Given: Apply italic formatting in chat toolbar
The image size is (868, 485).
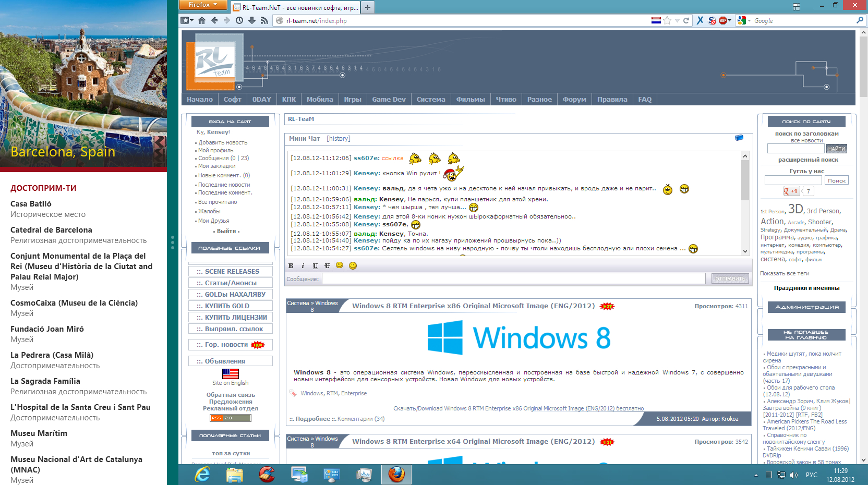Looking at the screenshot, I should (303, 266).
